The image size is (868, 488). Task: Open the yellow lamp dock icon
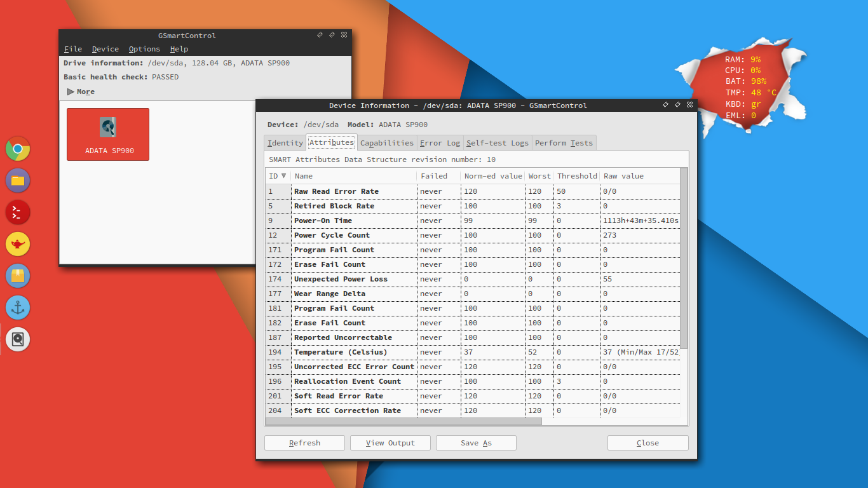point(18,244)
